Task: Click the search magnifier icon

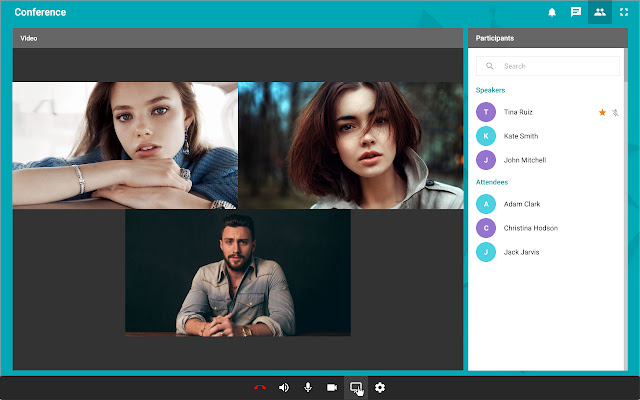Action: [490, 66]
